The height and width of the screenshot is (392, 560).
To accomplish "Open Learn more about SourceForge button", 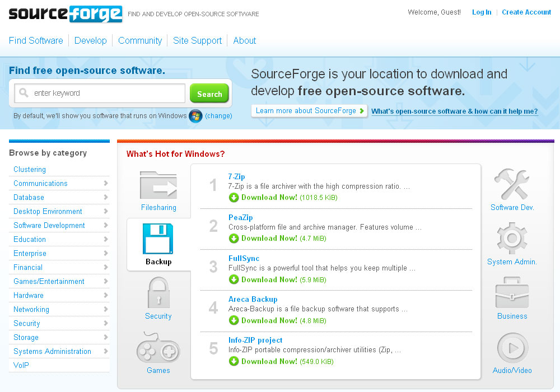I will click(x=309, y=111).
